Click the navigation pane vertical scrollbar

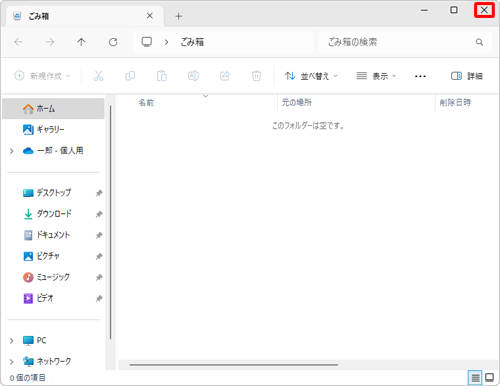pyautogui.click(x=110, y=222)
